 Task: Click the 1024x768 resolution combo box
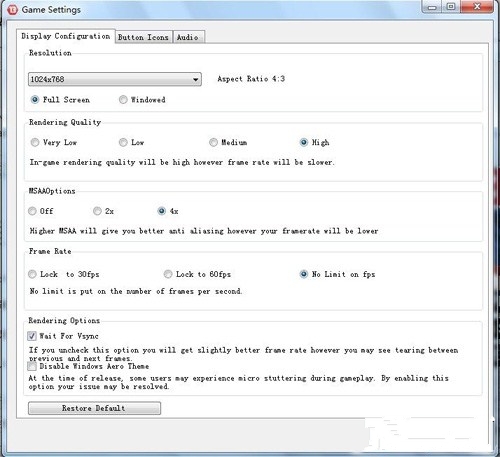(x=115, y=79)
